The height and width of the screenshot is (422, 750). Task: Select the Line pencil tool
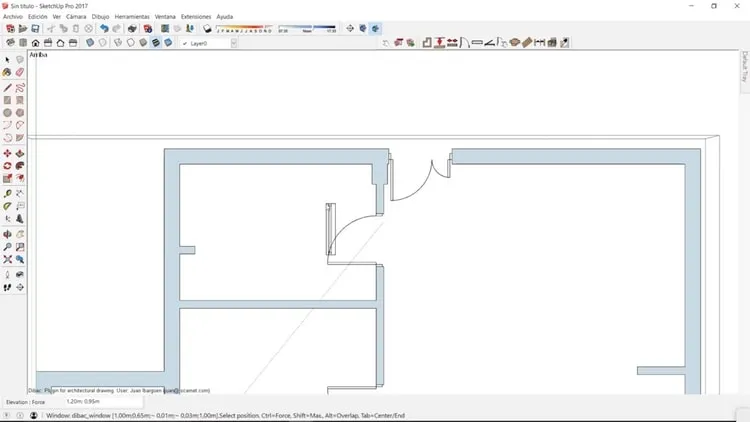(7, 88)
